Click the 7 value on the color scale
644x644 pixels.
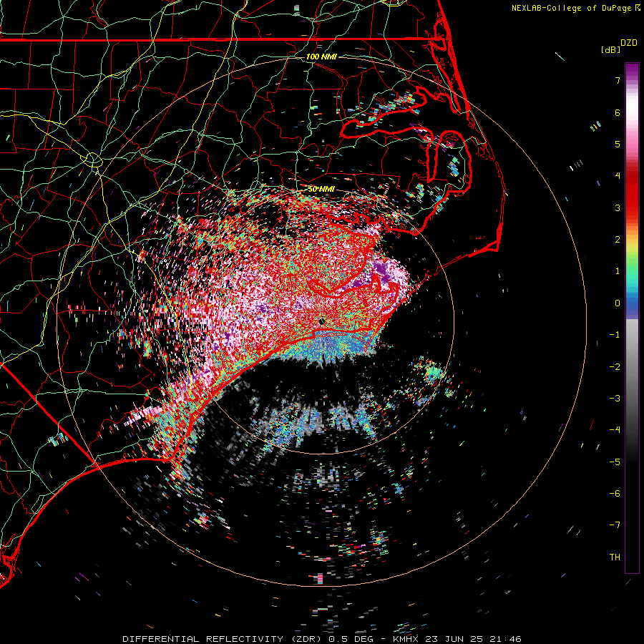(618, 80)
